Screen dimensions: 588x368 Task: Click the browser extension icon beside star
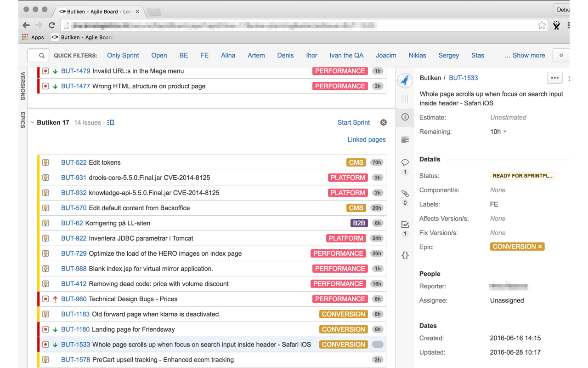[557, 25]
